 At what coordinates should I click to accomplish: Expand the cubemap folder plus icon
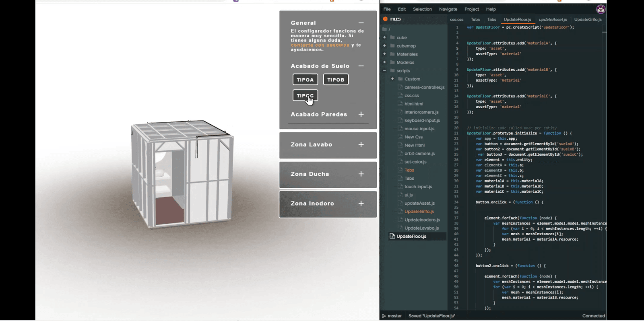(x=384, y=46)
